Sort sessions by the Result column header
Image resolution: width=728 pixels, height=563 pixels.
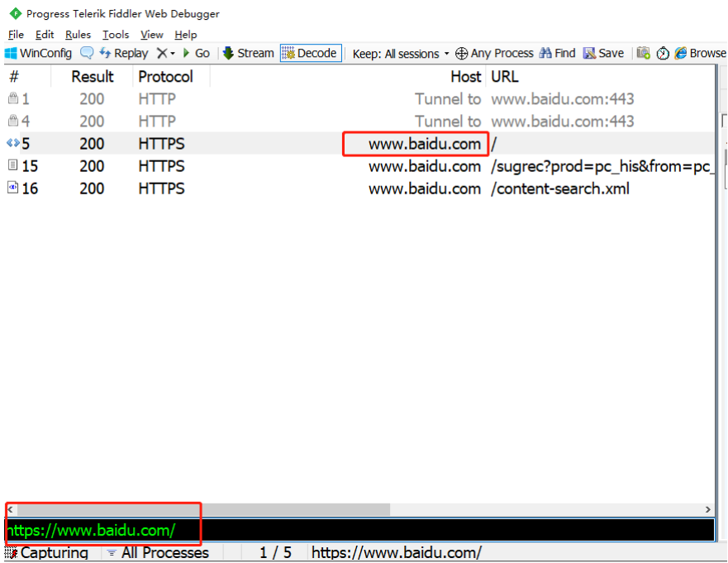click(93, 77)
